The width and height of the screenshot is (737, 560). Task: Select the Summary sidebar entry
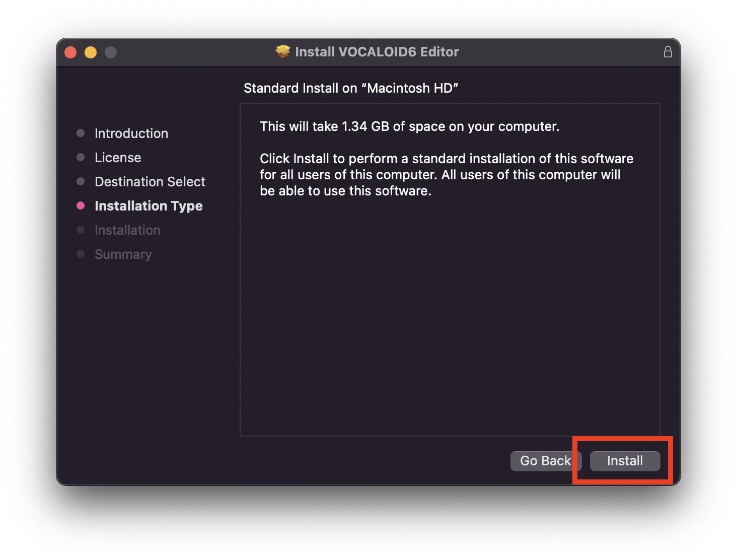point(123,254)
